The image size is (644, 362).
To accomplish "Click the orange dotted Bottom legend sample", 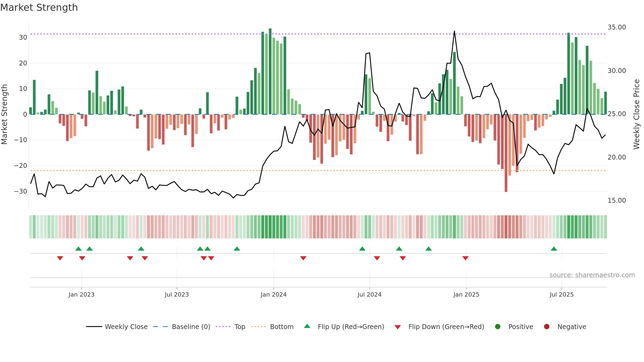I will pyautogui.click(x=259, y=327).
